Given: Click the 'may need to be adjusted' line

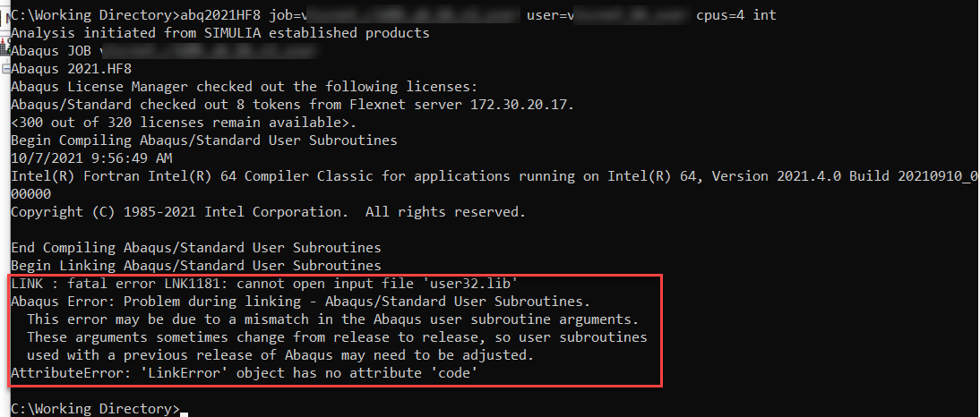Looking at the screenshot, I should (x=279, y=355).
